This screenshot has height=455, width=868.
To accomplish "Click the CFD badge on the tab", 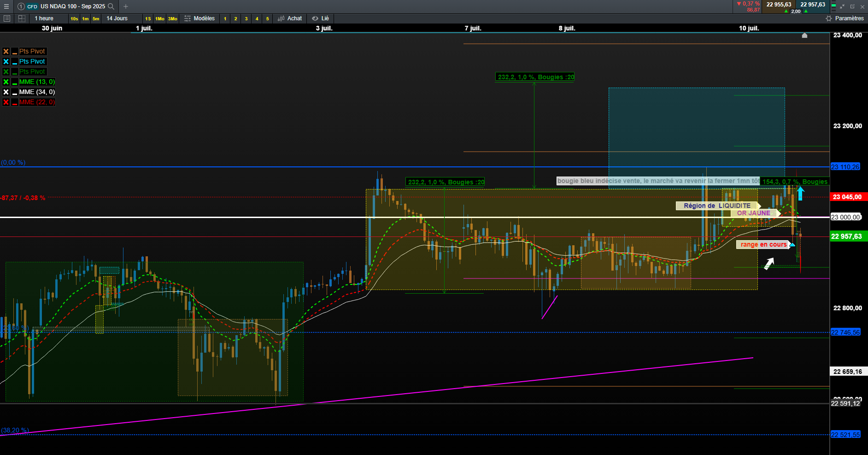I will click(x=32, y=6).
